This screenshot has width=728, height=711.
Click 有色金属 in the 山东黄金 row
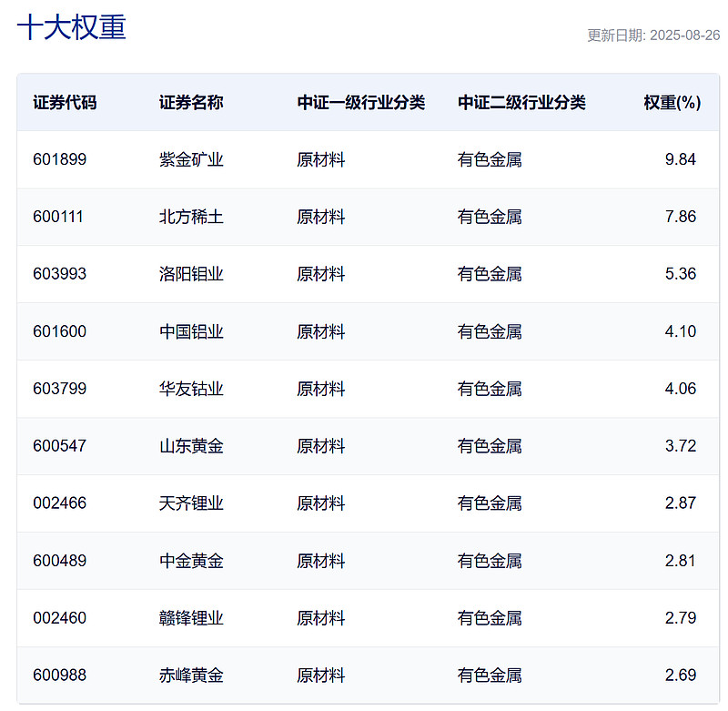490,446
